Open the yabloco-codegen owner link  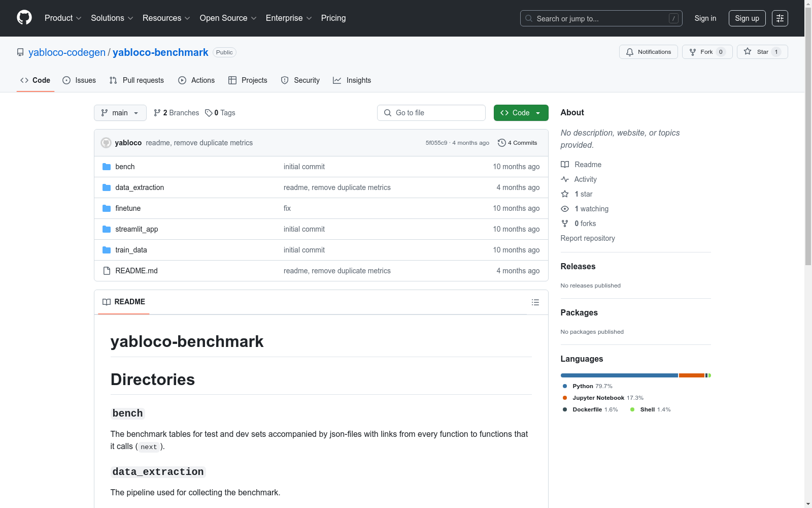coord(67,52)
